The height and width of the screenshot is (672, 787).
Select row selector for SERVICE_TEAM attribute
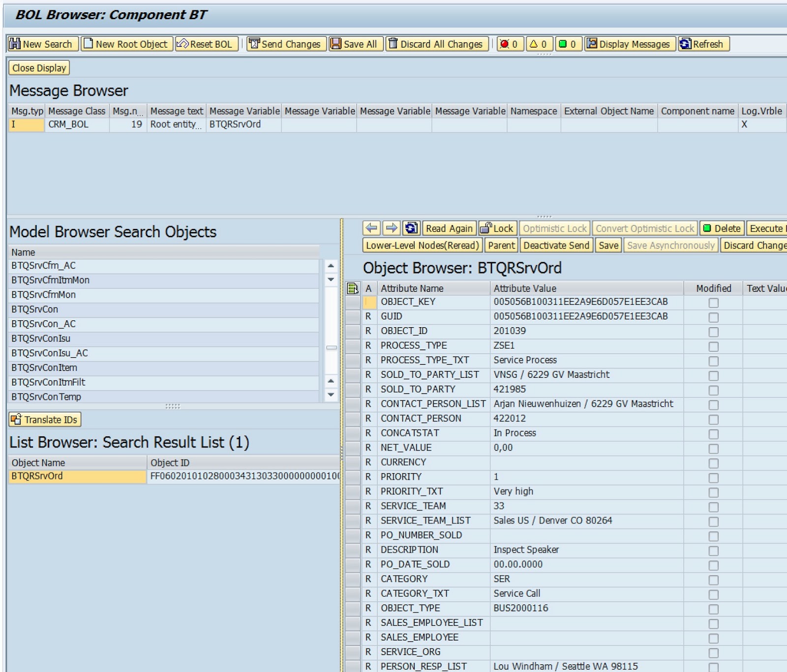click(353, 506)
